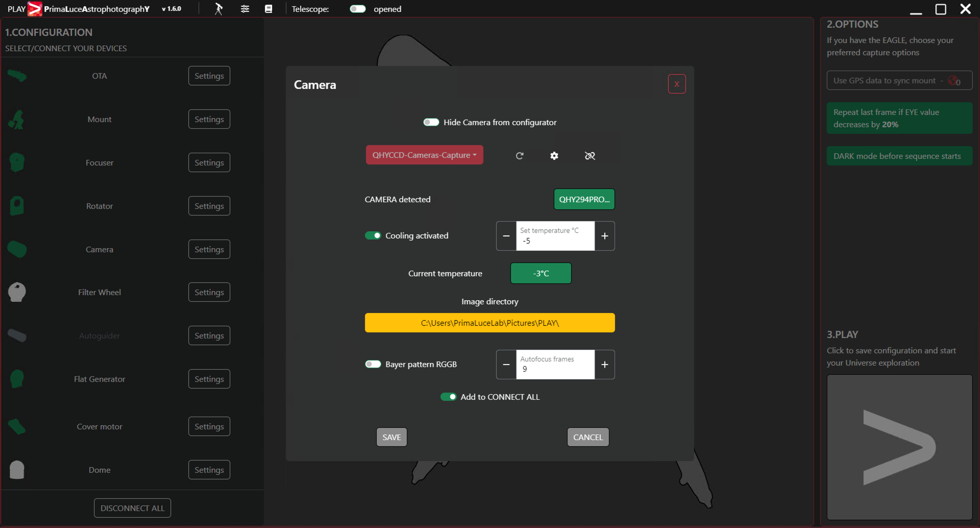Click the 2.OPTIONS heading
980x528 pixels.
tap(852, 25)
